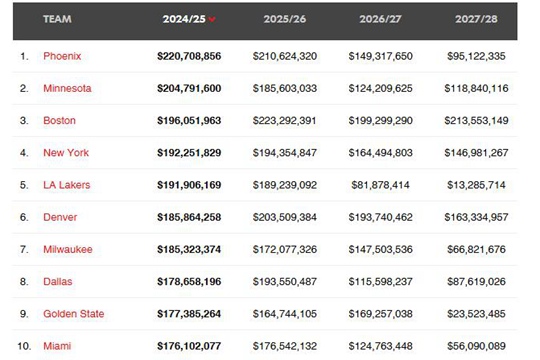
Task: Select Phoenix 2024/25 payroll $220,708,856
Action: [189, 56]
